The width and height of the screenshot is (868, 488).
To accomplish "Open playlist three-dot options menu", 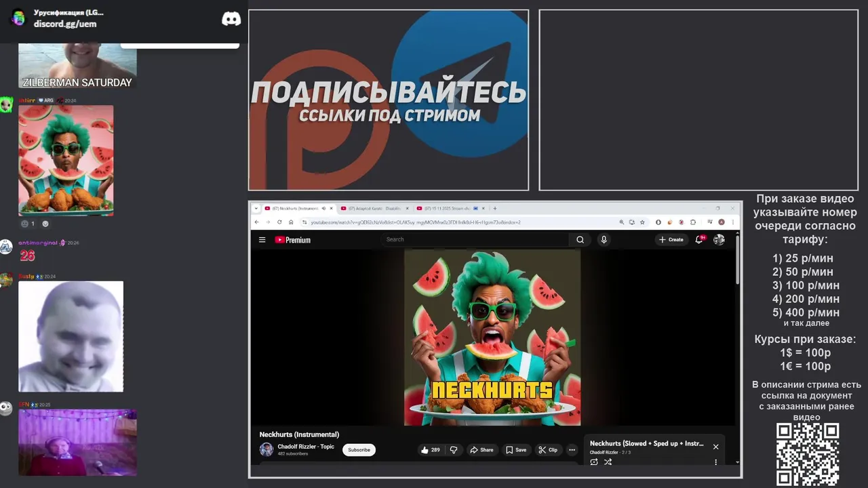I will (x=715, y=462).
